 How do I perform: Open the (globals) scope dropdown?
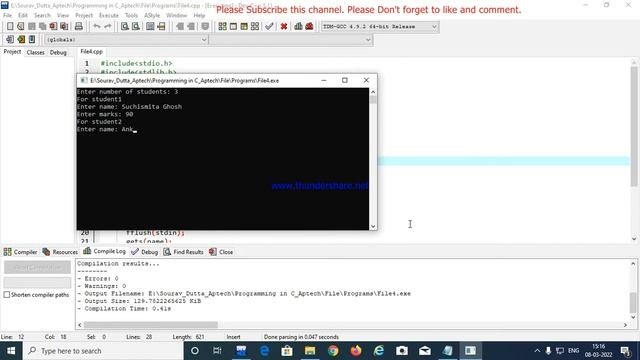click(126, 40)
